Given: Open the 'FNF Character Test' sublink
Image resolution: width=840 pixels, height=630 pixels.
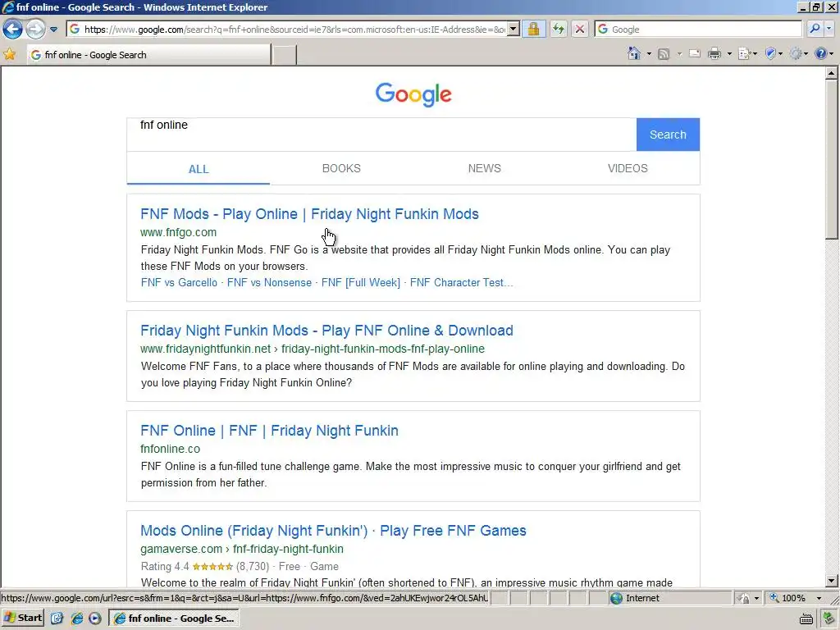Looking at the screenshot, I should pyautogui.click(x=461, y=282).
